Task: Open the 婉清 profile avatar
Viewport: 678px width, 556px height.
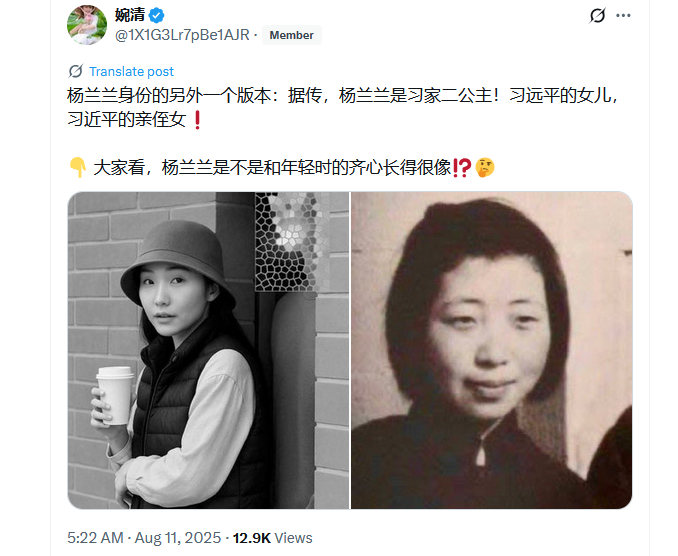Action: [x=87, y=25]
